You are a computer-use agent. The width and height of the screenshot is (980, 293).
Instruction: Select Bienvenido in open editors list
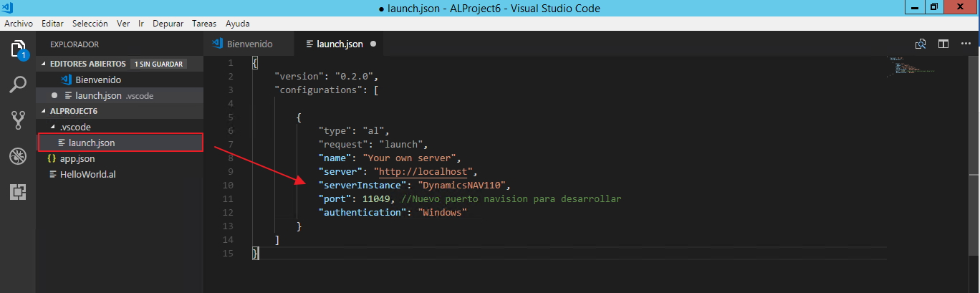coord(97,80)
